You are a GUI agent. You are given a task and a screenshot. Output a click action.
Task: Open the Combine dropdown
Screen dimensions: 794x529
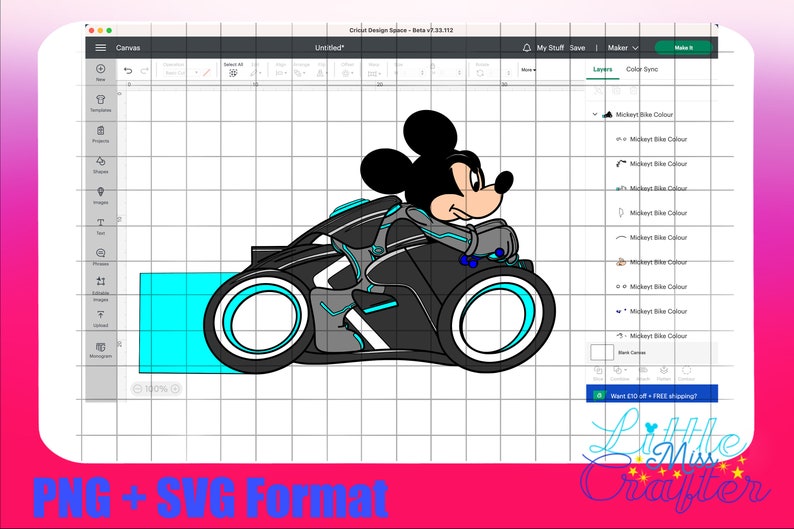click(619, 373)
